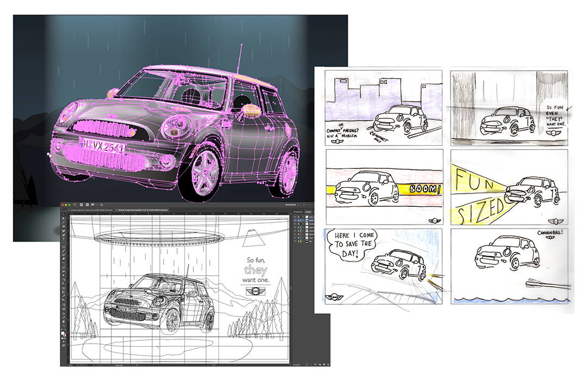The width and height of the screenshot is (588, 380).
Task: Hide the shadow layer via eye icon
Action: (x=295, y=224)
